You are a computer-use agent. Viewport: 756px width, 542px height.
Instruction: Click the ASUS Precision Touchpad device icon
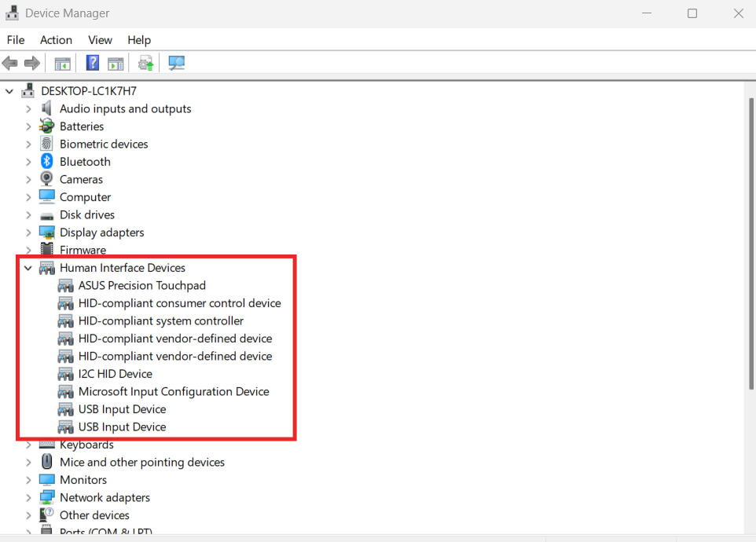coord(66,285)
